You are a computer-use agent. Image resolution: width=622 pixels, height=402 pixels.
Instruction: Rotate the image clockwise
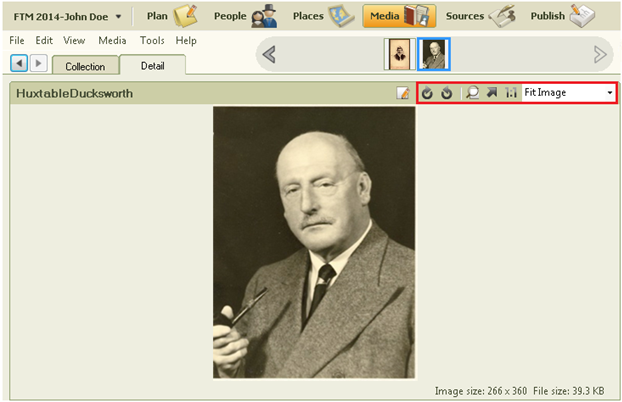point(427,93)
